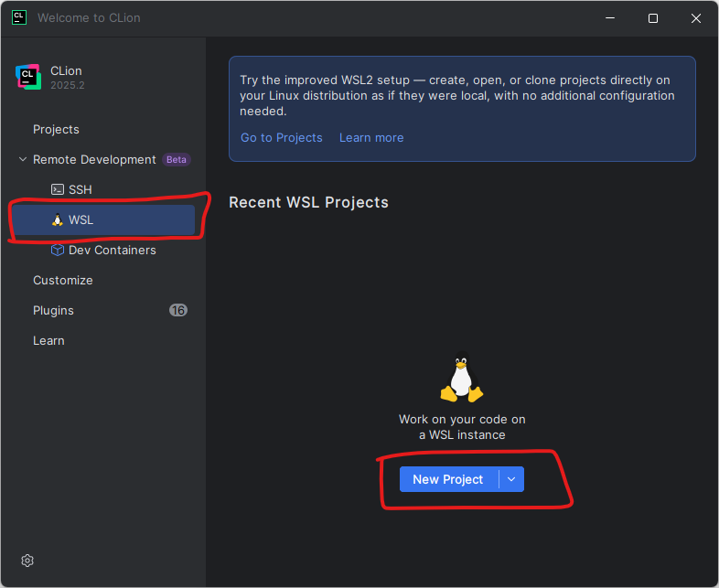Click the Dev Containers cube icon
Screen dimensions: 719x588
(58, 251)
